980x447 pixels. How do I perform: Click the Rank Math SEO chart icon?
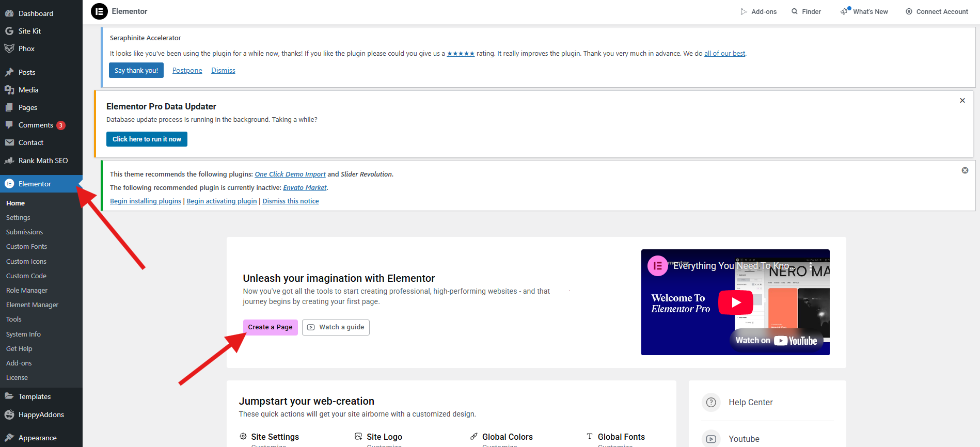pos(9,161)
